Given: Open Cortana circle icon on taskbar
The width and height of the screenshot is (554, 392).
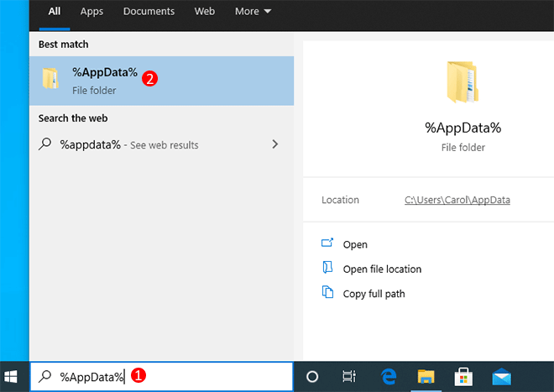Looking at the screenshot, I should pyautogui.click(x=312, y=377).
